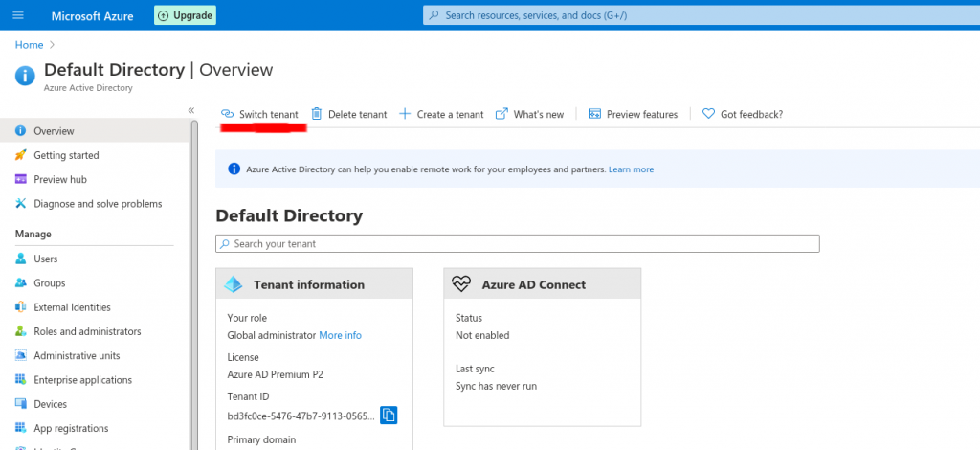Open Got feedback?

(751, 114)
